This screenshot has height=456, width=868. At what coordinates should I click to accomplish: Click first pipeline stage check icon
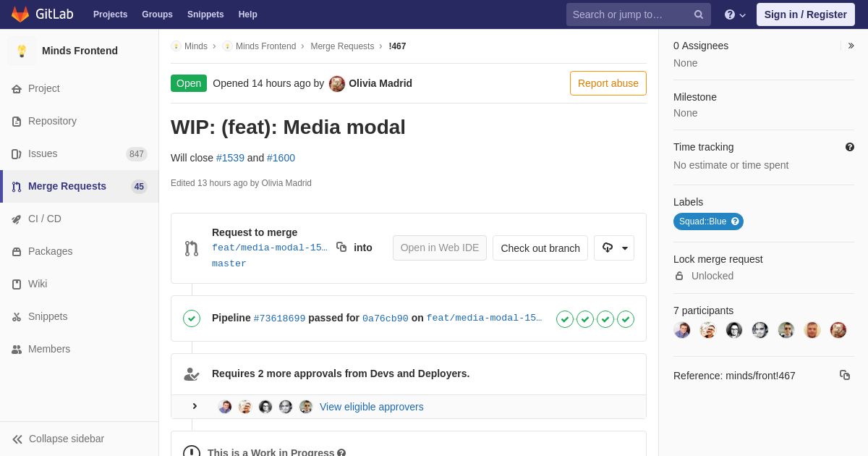click(565, 319)
